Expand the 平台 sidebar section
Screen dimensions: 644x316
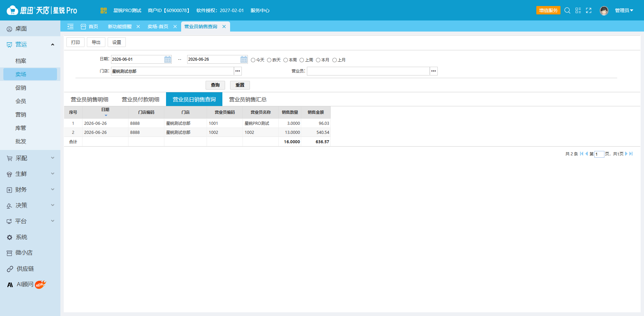[53, 221]
